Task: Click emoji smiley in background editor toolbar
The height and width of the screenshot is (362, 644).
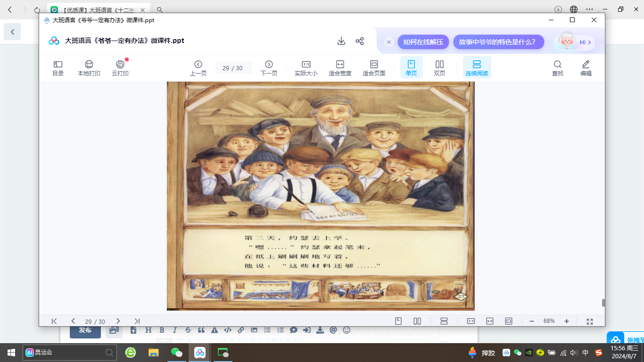Action: [x=347, y=330]
